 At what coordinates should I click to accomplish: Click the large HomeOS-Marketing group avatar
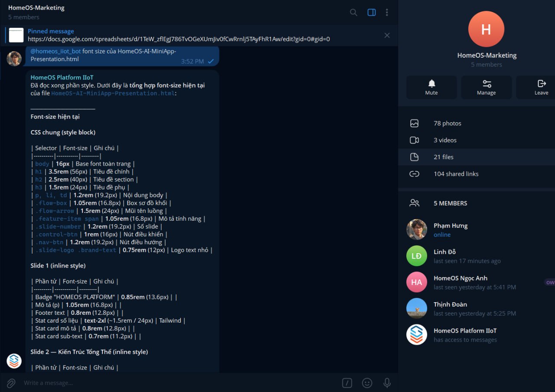click(x=486, y=29)
